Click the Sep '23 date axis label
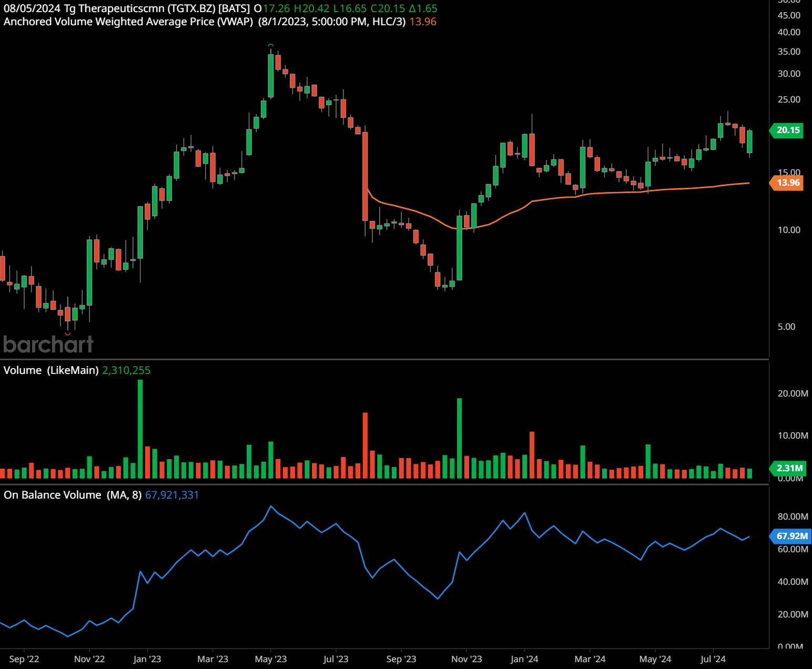This screenshot has height=669, width=812. (401, 659)
